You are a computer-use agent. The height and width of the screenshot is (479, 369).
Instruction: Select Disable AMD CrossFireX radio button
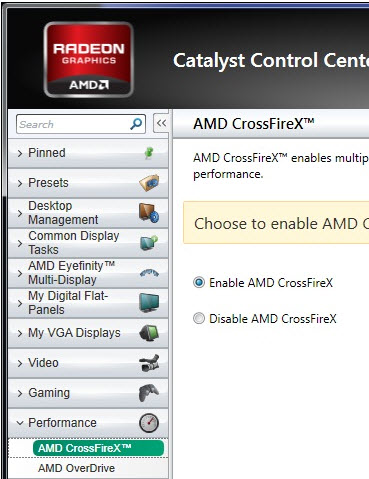click(199, 319)
